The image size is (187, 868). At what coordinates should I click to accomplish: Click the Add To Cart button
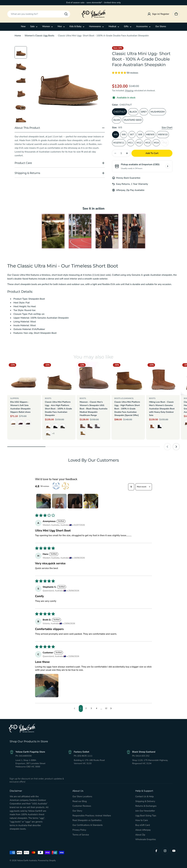152,153
